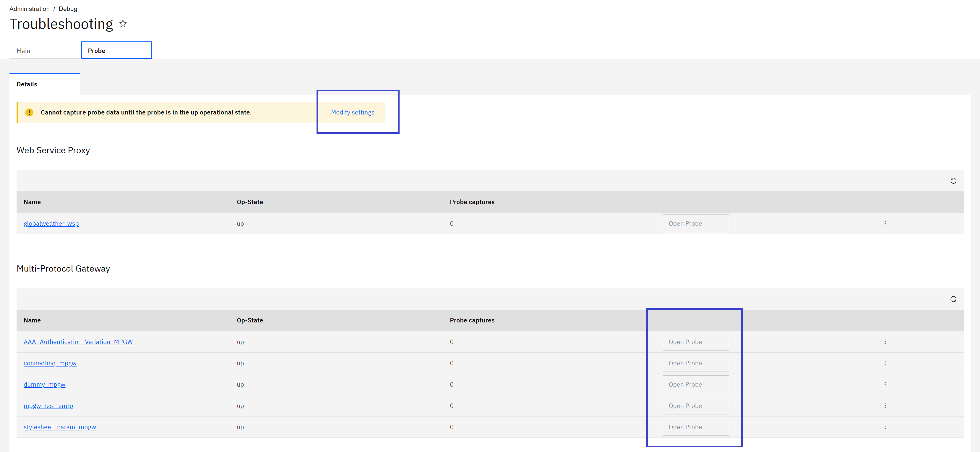Click Open Probe for mpgw_test_smtp
The image size is (980, 452).
pos(695,406)
